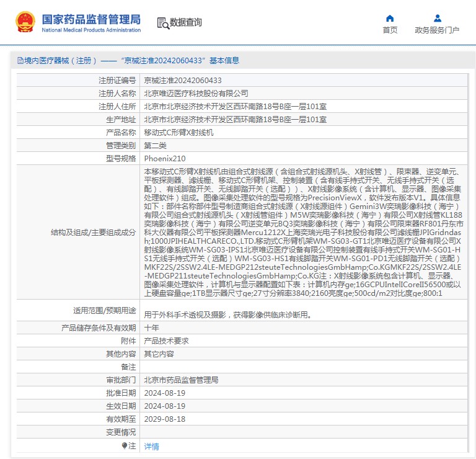The height and width of the screenshot is (459, 476).
Task: Click the 国家药品监督管理局 site title
Action: click(x=90, y=19)
